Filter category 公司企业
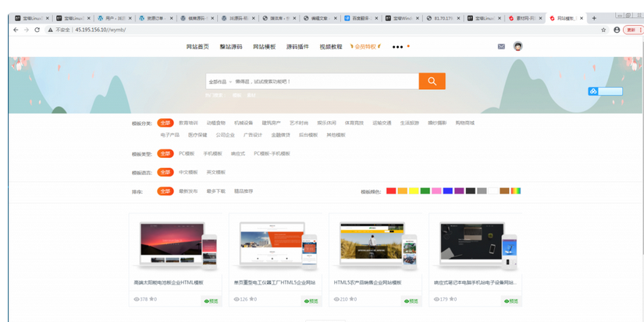The height and width of the screenshot is (322, 644). [x=225, y=135]
